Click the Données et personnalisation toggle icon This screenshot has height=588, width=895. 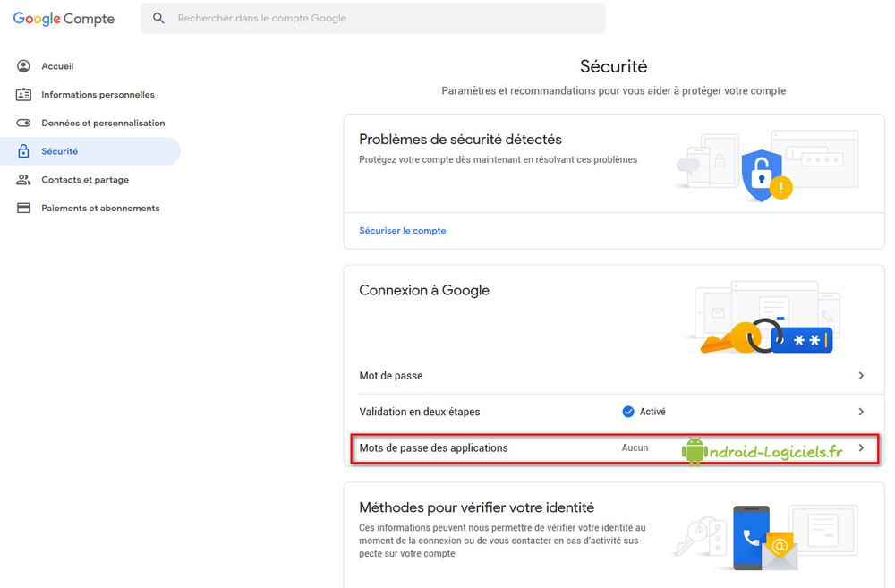click(x=23, y=124)
